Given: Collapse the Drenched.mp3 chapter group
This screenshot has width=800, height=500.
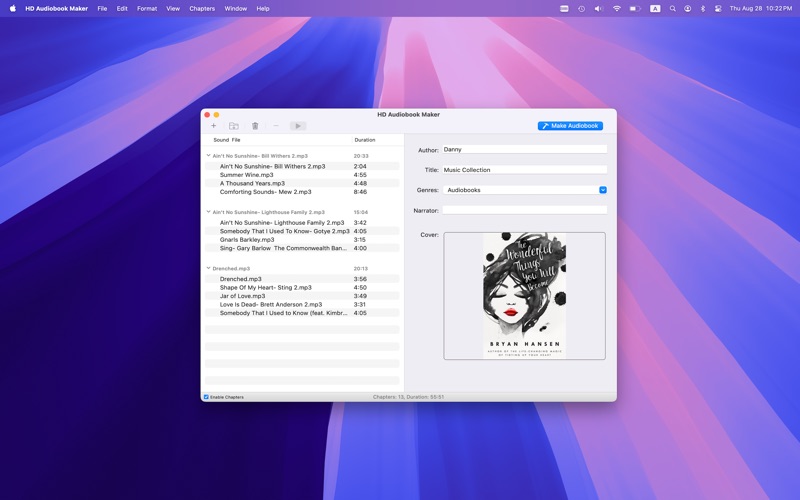Looking at the screenshot, I should pos(208,268).
